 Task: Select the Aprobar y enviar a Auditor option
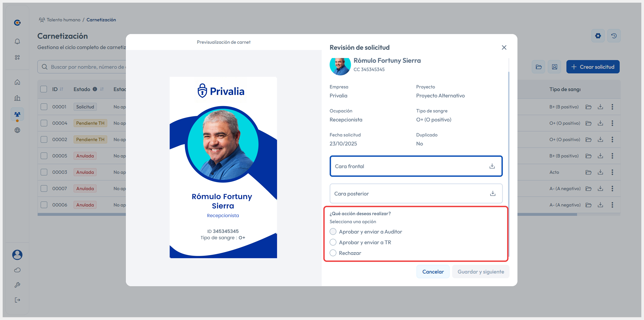333,232
